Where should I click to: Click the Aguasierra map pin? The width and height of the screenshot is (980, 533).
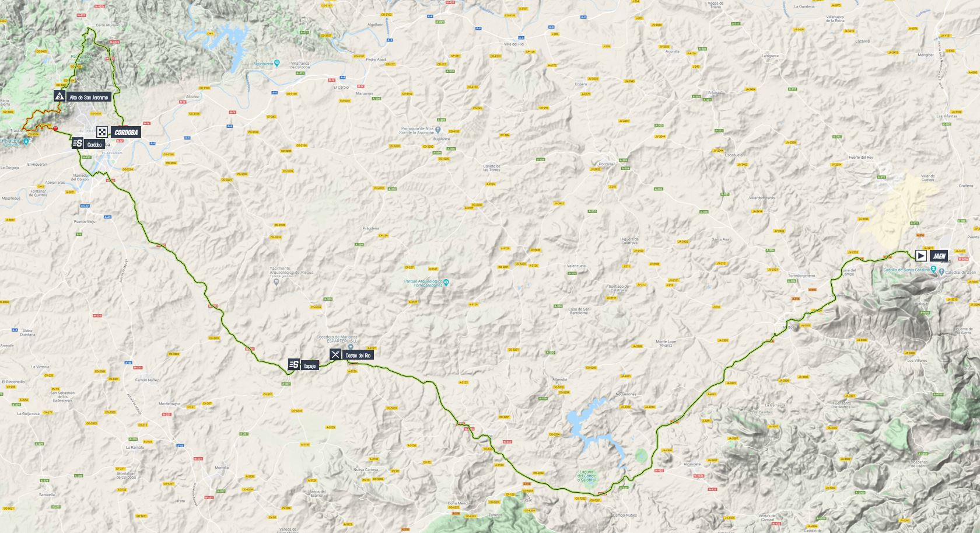pyautogui.click(x=277, y=63)
